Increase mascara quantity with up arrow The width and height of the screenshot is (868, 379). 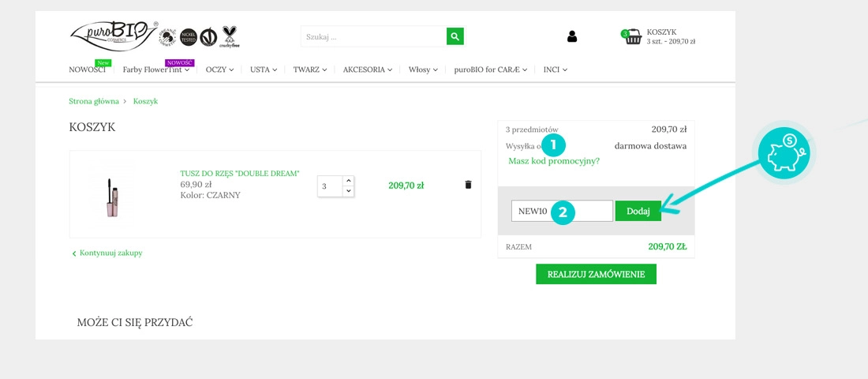[x=348, y=181]
